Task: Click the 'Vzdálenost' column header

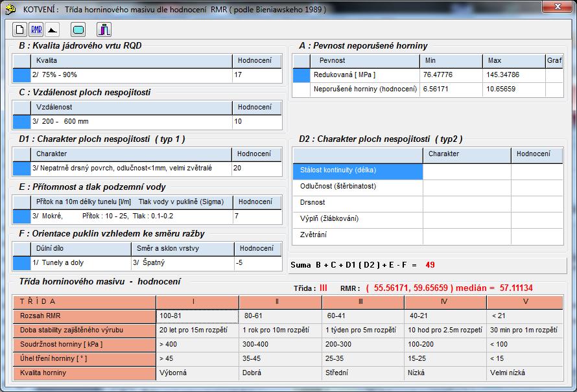Action: [x=132, y=108]
